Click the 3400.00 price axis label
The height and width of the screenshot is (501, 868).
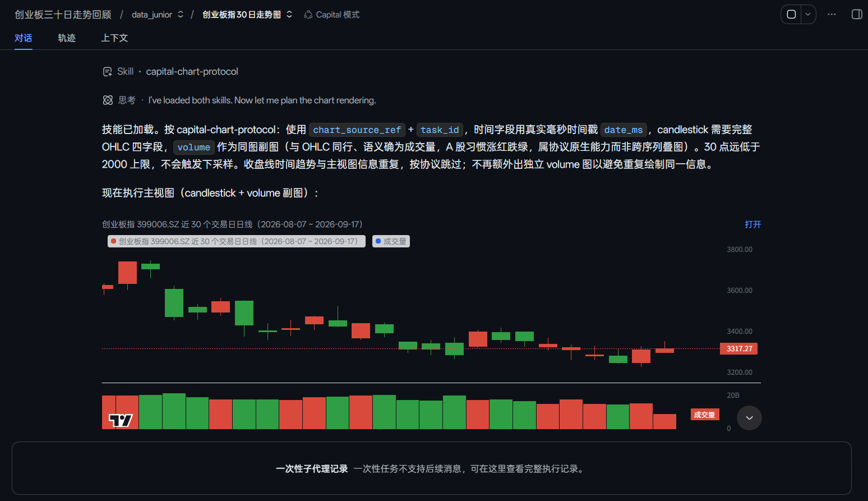click(740, 332)
